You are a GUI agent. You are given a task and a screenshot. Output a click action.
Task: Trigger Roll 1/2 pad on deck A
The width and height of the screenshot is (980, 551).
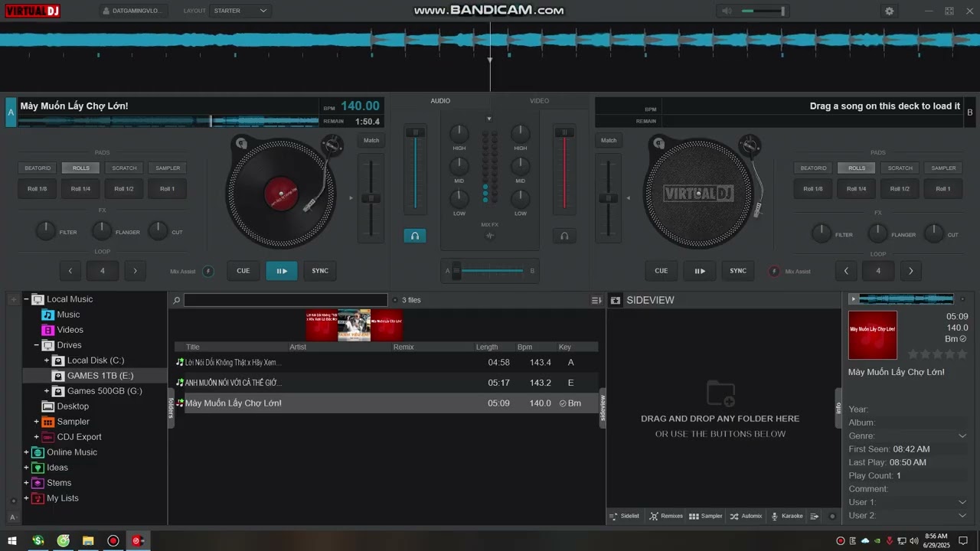(124, 189)
